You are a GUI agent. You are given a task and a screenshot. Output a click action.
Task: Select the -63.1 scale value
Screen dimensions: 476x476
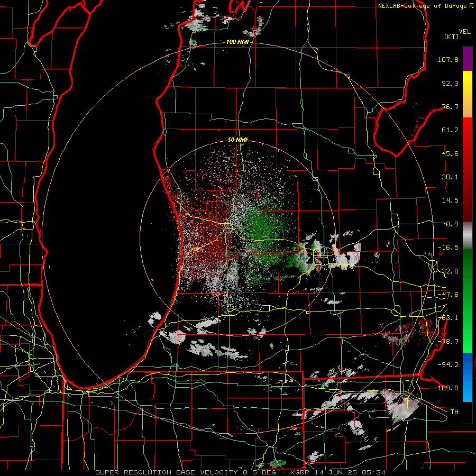point(448,318)
